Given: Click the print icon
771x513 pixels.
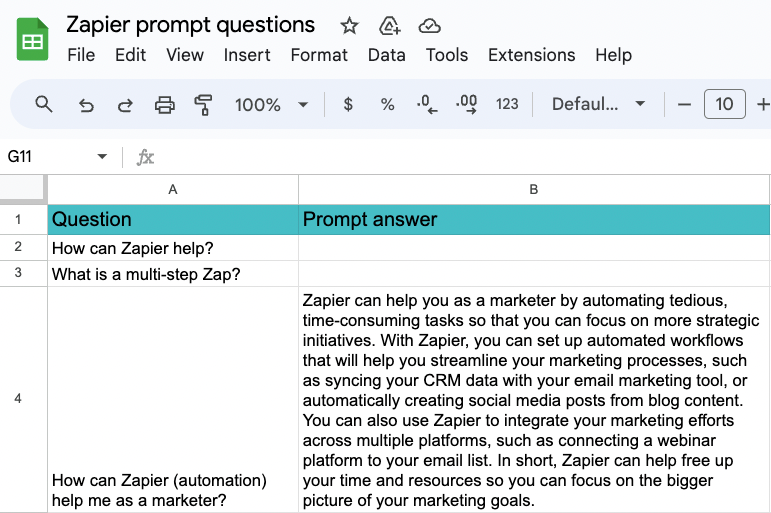Looking at the screenshot, I should pos(164,105).
